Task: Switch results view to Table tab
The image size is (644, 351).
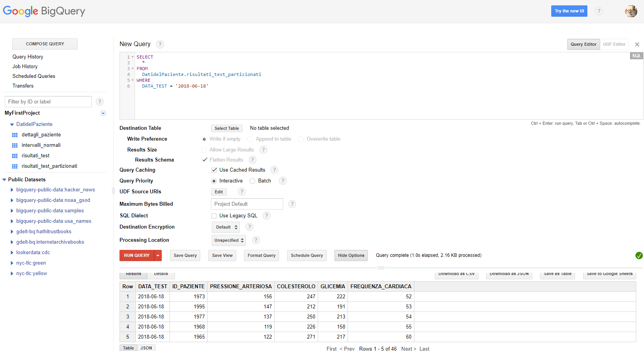Action: coord(128,348)
